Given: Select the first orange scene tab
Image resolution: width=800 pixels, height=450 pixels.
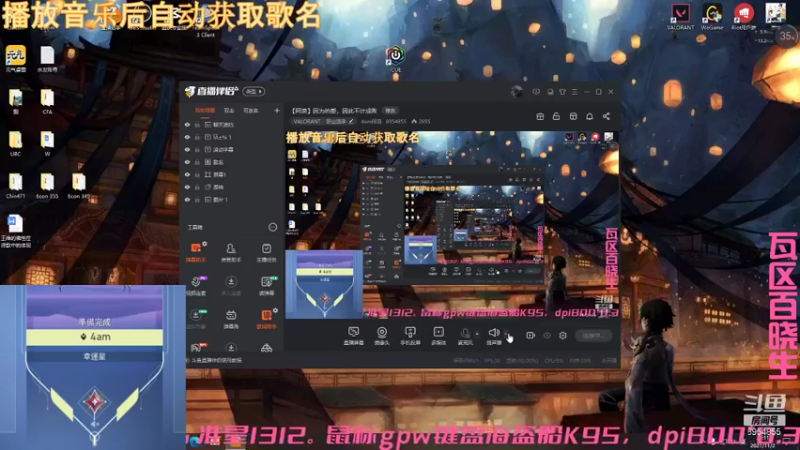Looking at the screenshot, I should [205, 110].
